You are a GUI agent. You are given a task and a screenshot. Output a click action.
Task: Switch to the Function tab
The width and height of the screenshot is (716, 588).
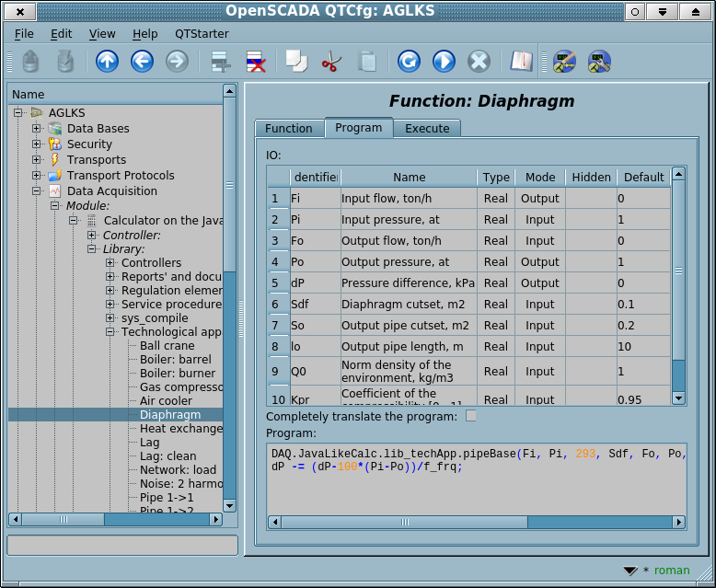[288, 129]
